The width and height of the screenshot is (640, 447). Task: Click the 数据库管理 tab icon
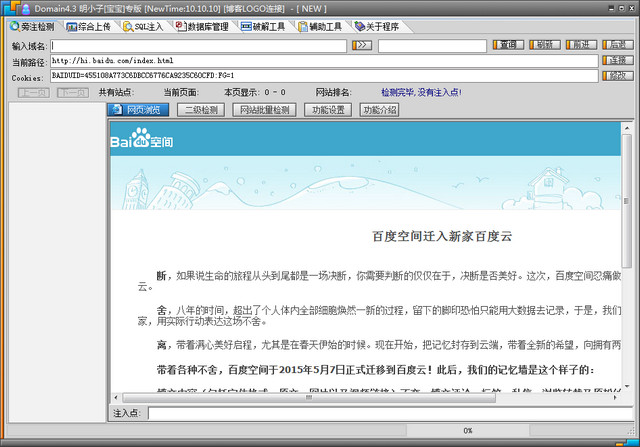[x=181, y=26]
